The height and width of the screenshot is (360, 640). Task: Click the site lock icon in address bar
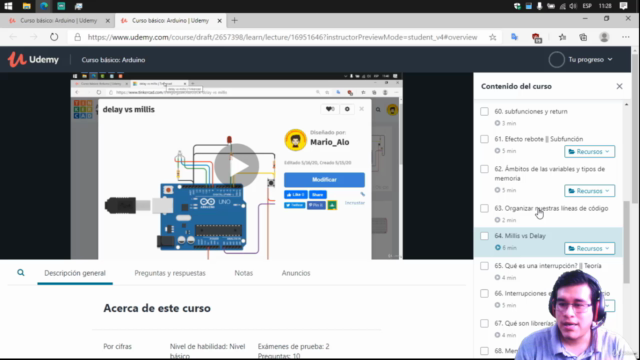78,37
